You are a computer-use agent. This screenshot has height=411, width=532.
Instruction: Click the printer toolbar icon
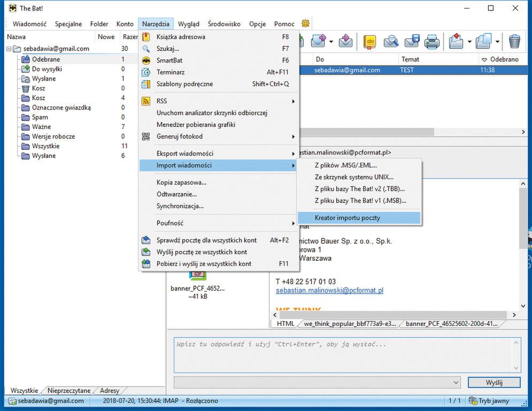(432, 42)
